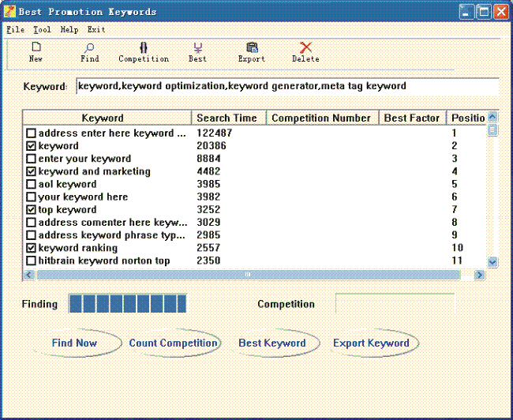
Task: Select the 'keyword ranking' row text
Action: click(78, 248)
